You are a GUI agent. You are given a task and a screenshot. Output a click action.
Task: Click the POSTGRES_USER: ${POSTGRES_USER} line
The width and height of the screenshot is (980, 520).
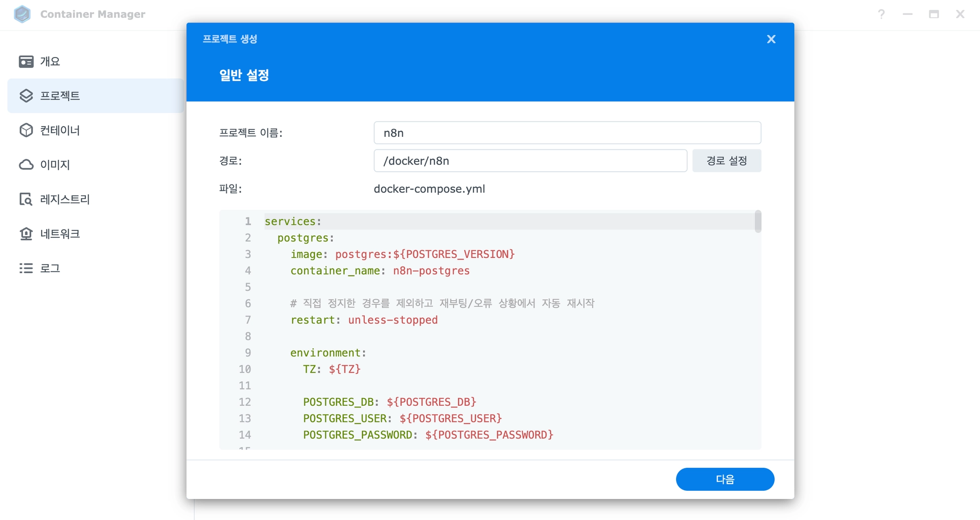tap(402, 419)
